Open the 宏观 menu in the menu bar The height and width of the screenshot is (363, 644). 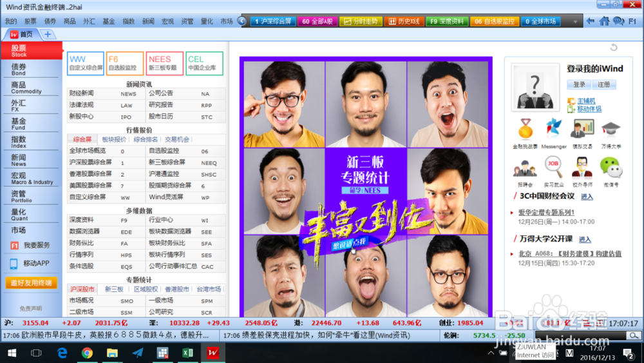[167, 21]
